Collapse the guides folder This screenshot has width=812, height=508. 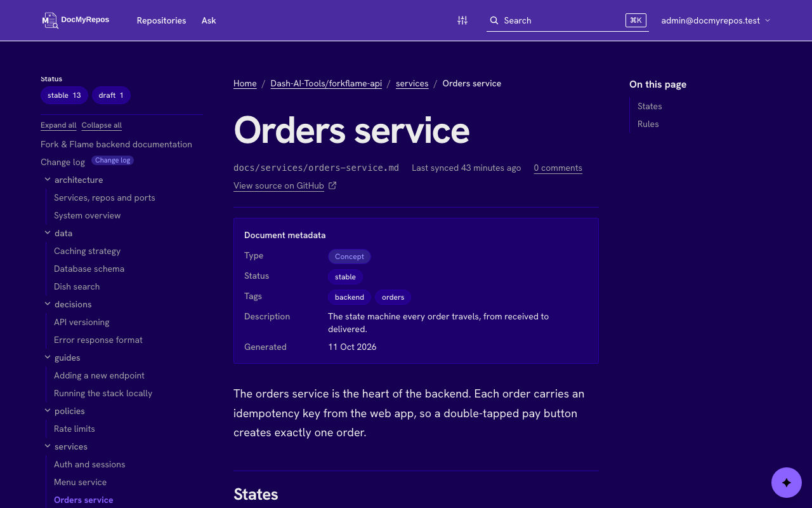[48, 358]
